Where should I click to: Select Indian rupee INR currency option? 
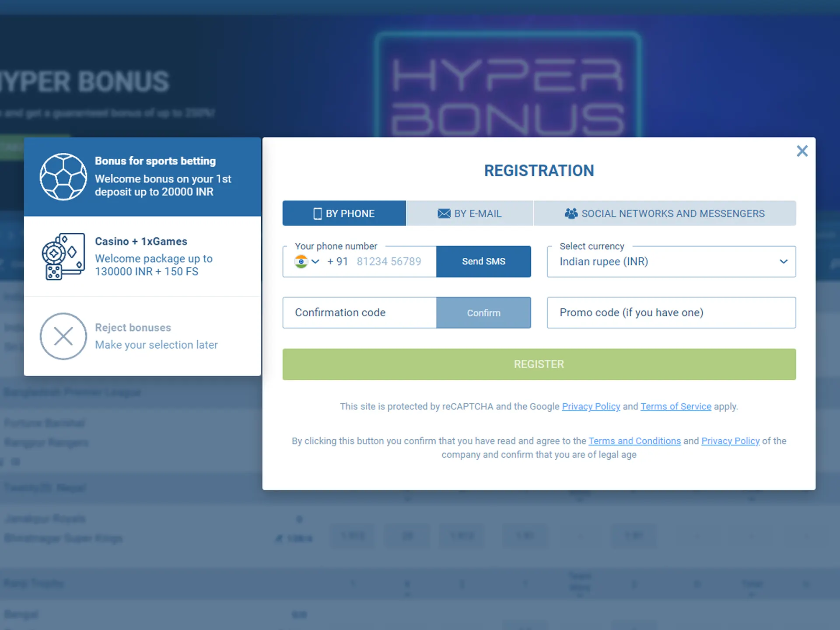point(671,261)
